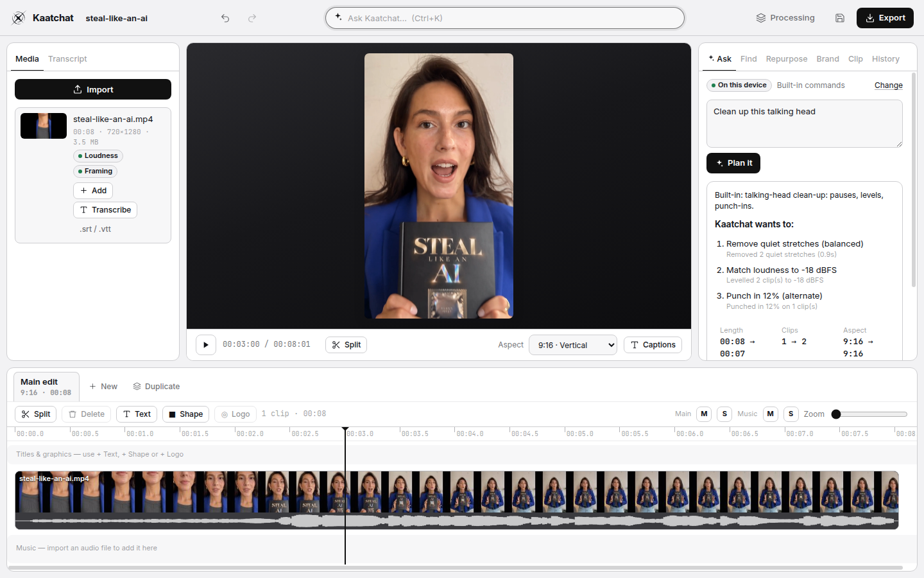Screen dimensions: 924x578
Task: Click the Kaatchat logo icon
Action: pyautogui.click(x=19, y=18)
